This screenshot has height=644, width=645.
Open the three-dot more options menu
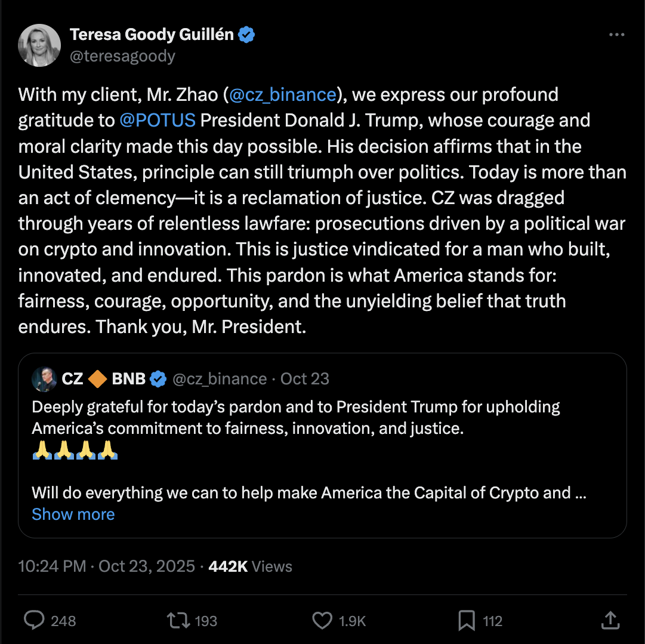[616, 35]
